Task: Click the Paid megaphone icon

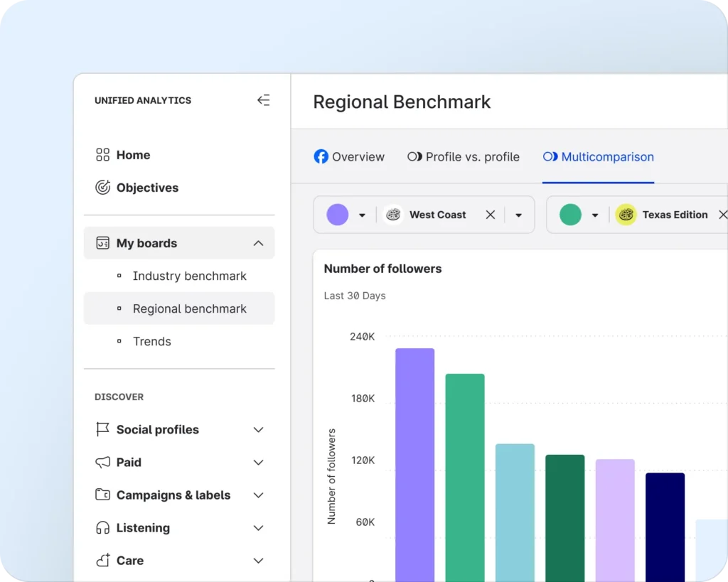Action: (102, 462)
